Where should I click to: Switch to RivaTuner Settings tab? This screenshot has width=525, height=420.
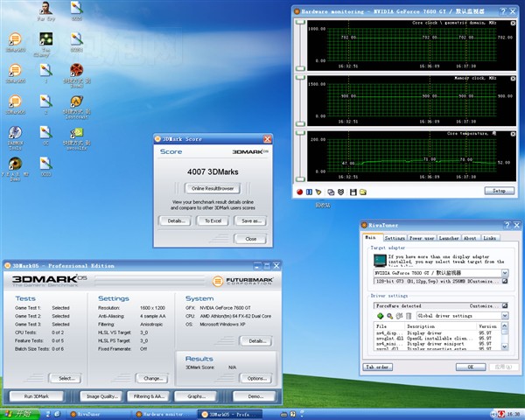pyautogui.click(x=395, y=238)
